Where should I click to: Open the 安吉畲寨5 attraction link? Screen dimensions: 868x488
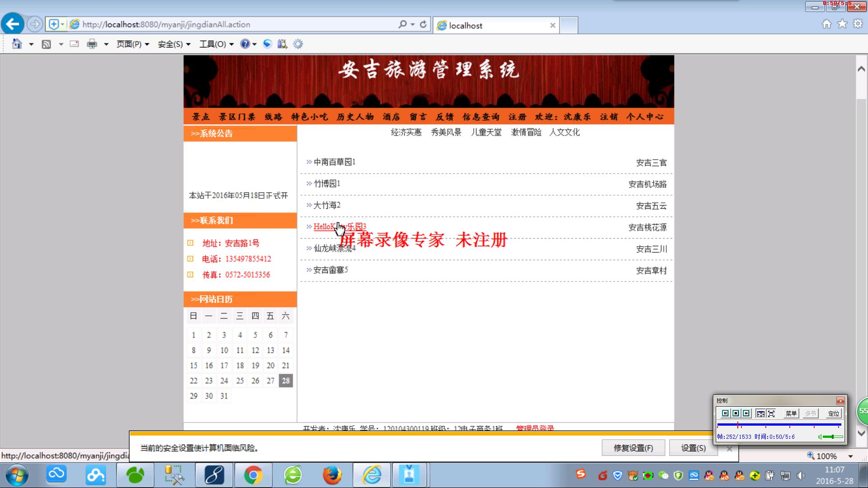click(330, 270)
